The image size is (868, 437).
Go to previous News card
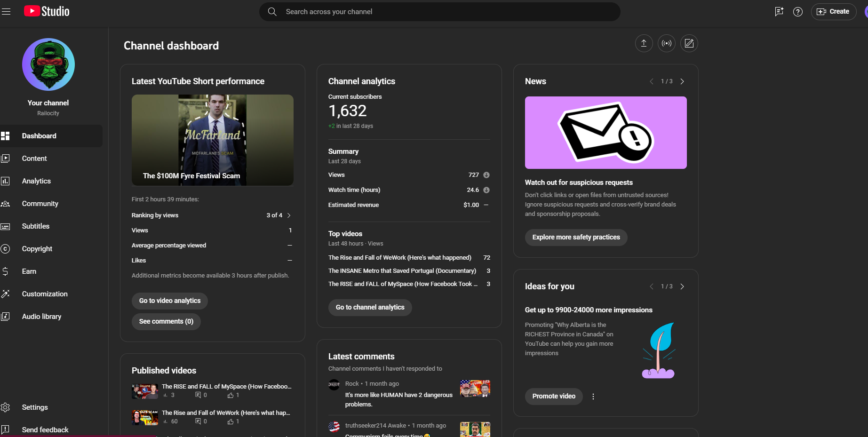tap(652, 81)
